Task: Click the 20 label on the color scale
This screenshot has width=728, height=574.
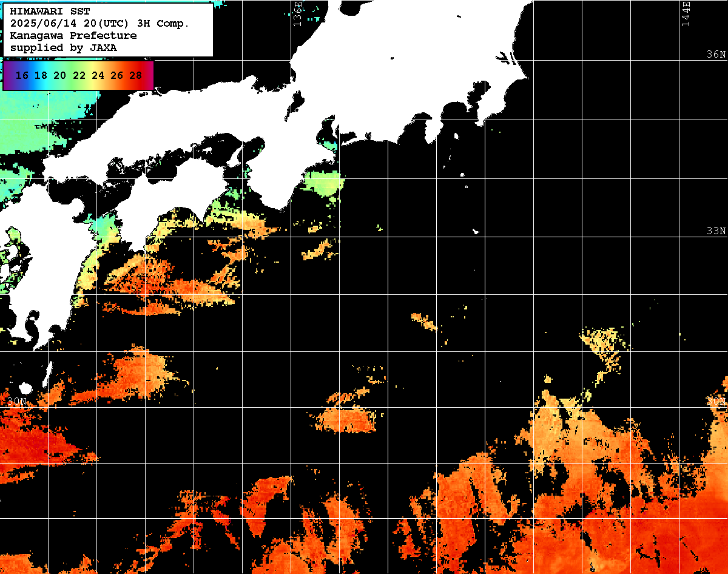Action: (x=59, y=76)
